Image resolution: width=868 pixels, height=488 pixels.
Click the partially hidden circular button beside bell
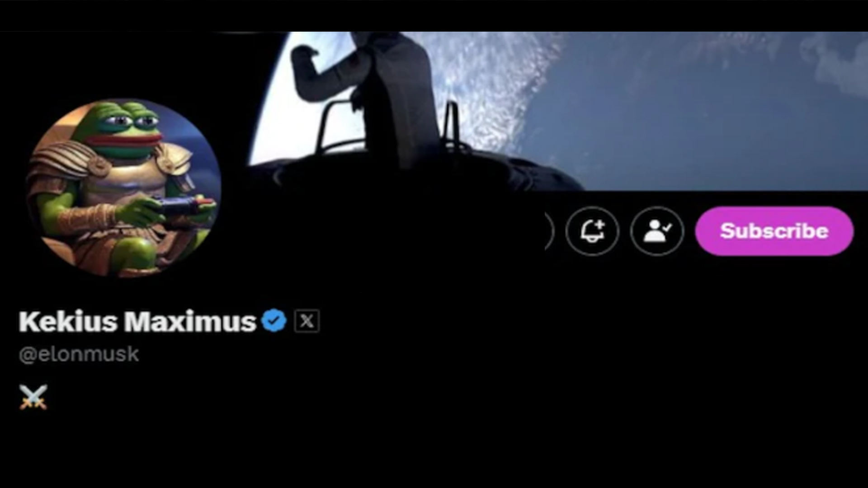pos(549,231)
